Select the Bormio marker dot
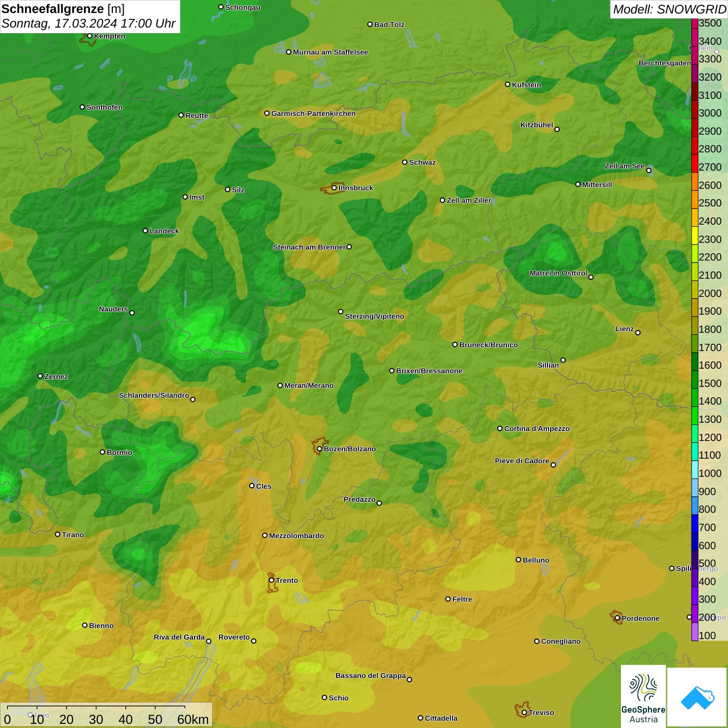 (x=102, y=452)
